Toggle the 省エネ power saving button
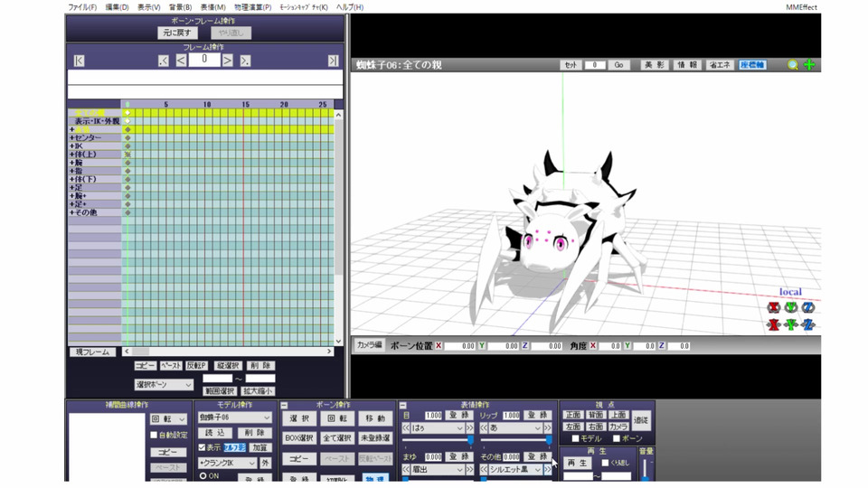 pos(720,65)
